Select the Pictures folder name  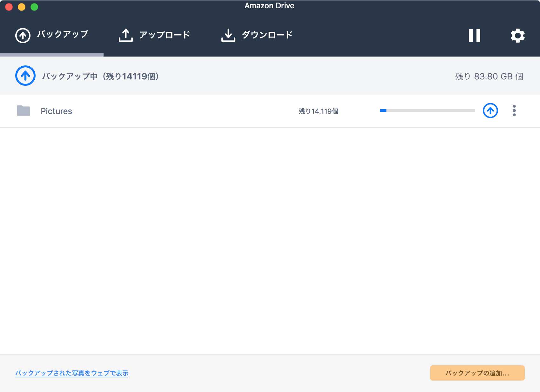[x=57, y=111]
